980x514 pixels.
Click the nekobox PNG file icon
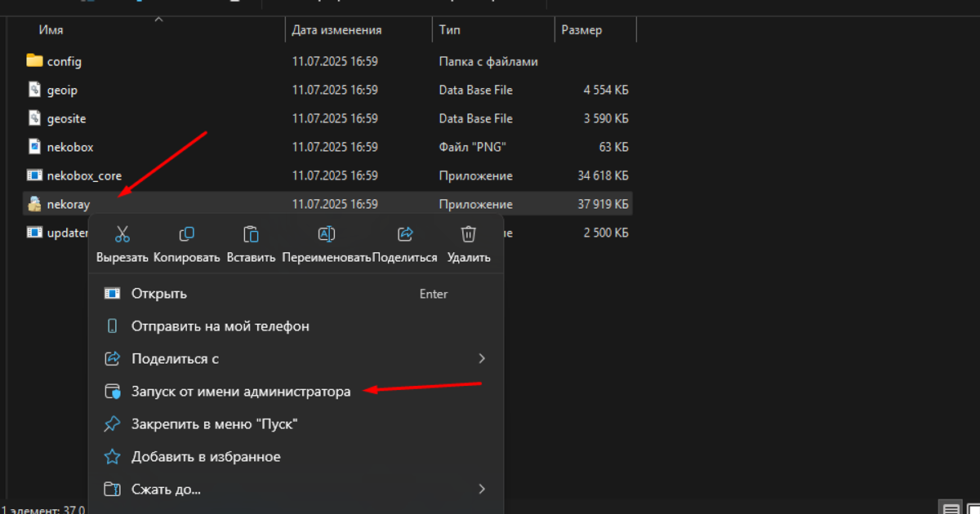(34, 147)
